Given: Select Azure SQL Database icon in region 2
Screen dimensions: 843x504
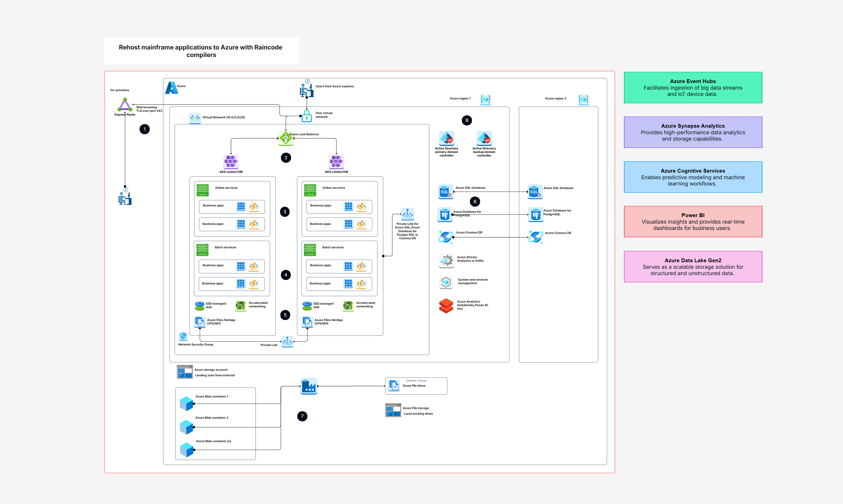Looking at the screenshot, I should pos(535,192).
